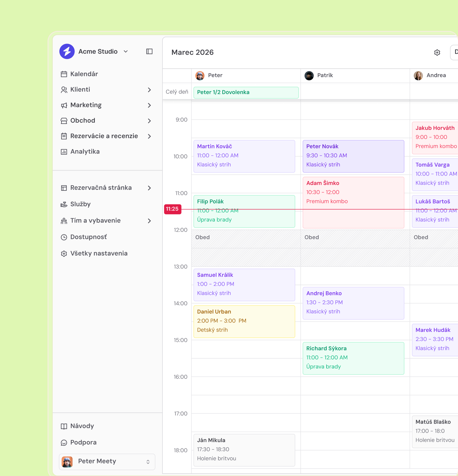Open the Acme Studio workspace dropdown

pos(126,51)
